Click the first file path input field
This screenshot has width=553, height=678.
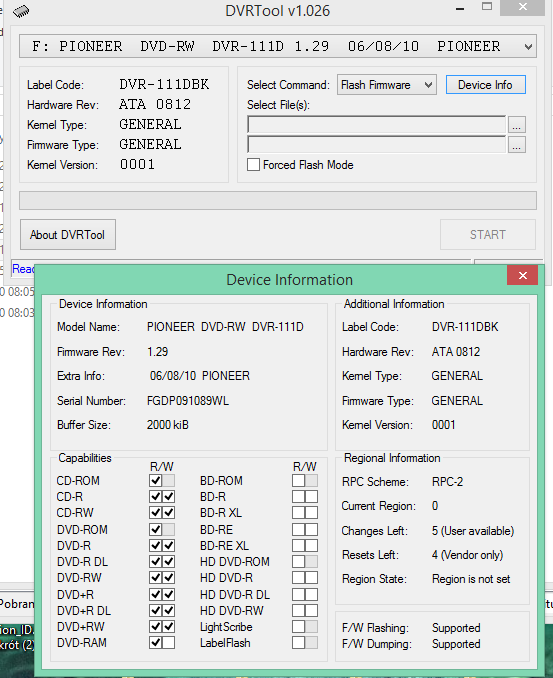tap(376, 125)
